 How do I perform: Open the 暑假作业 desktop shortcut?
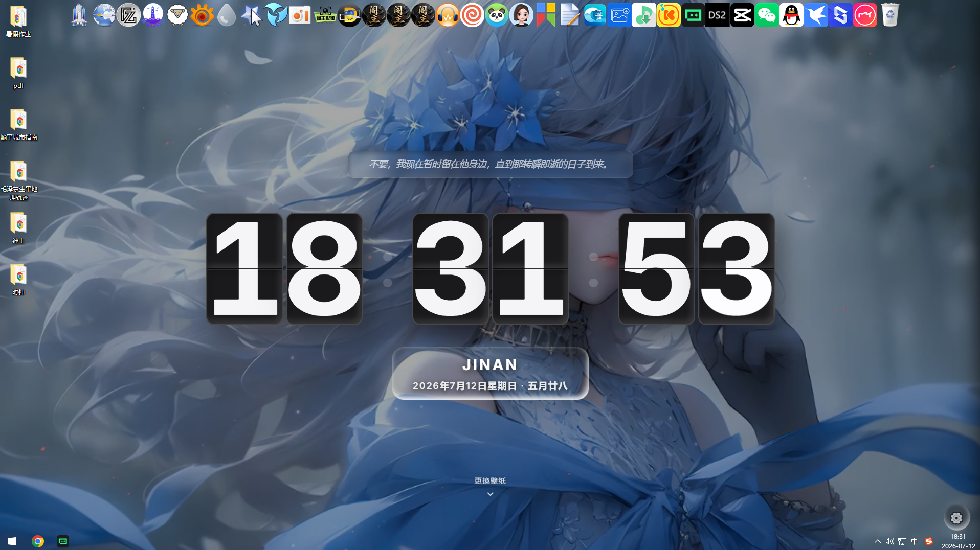[x=18, y=21]
